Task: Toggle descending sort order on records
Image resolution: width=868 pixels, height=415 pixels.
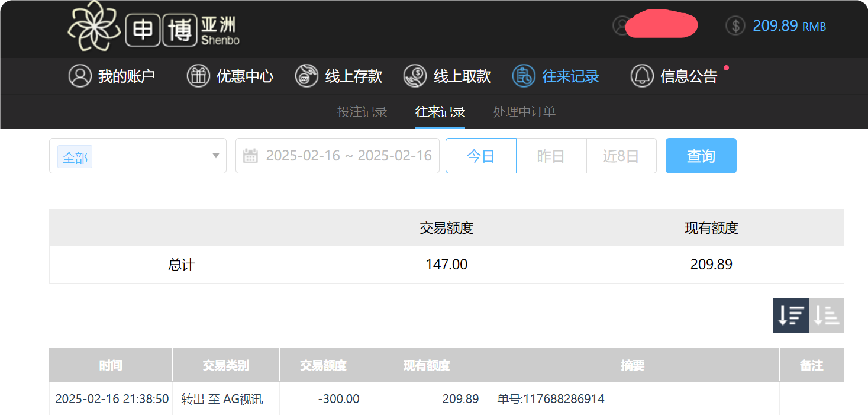Action: [x=790, y=316]
